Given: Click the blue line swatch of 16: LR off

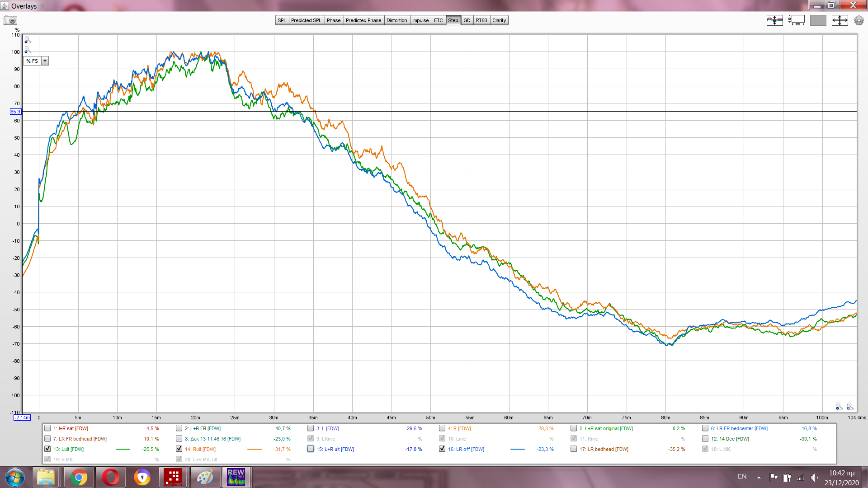Looking at the screenshot, I should (x=517, y=449).
